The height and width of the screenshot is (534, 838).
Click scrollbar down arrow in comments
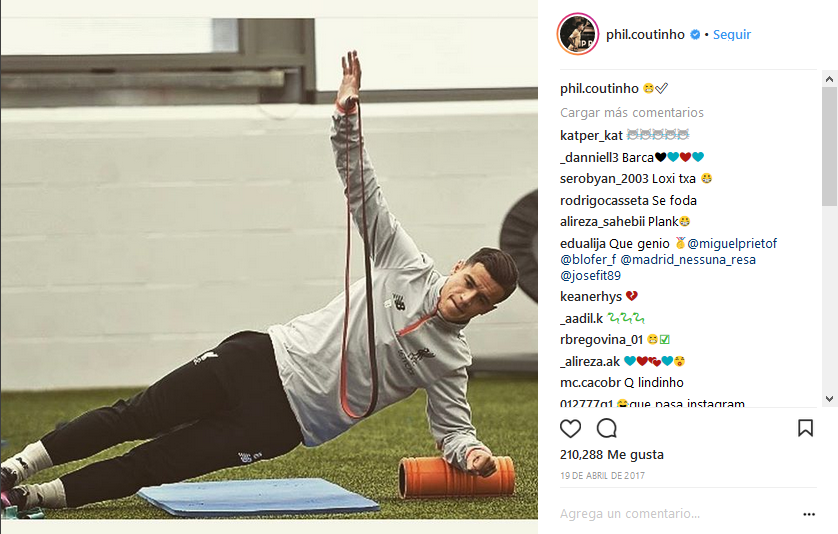[829, 399]
